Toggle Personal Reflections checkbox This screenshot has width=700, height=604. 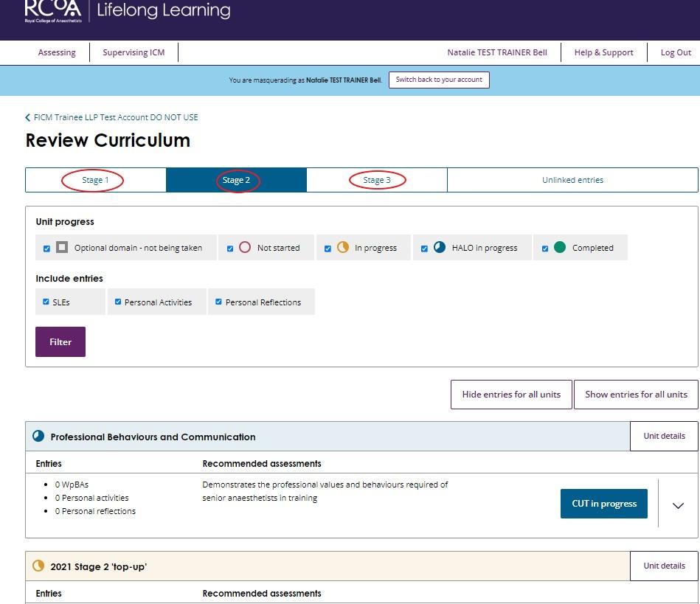tap(219, 302)
